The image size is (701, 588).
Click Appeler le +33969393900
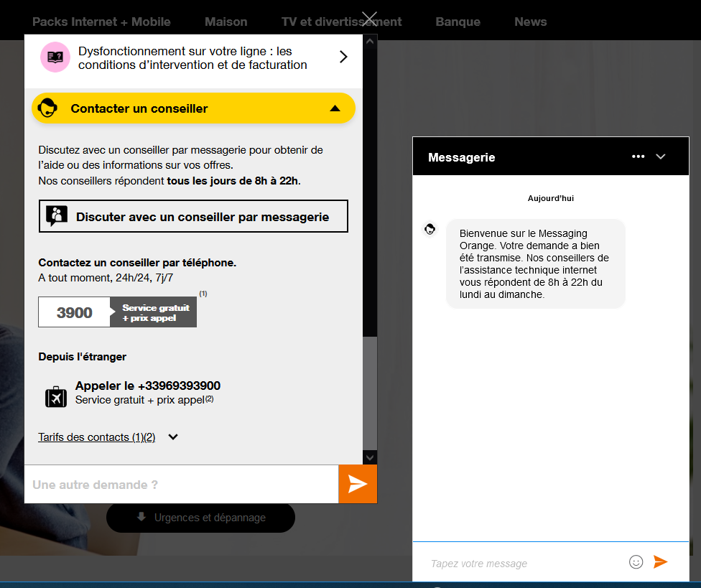(147, 386)
